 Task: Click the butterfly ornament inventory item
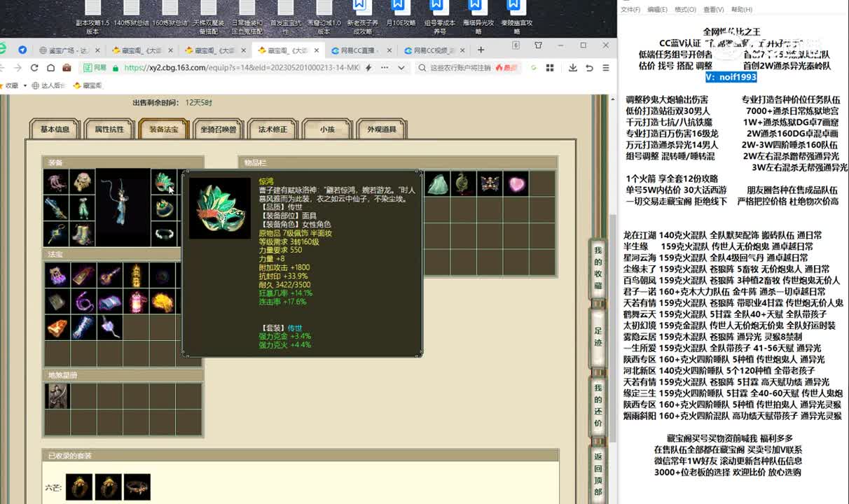point(490,183)
